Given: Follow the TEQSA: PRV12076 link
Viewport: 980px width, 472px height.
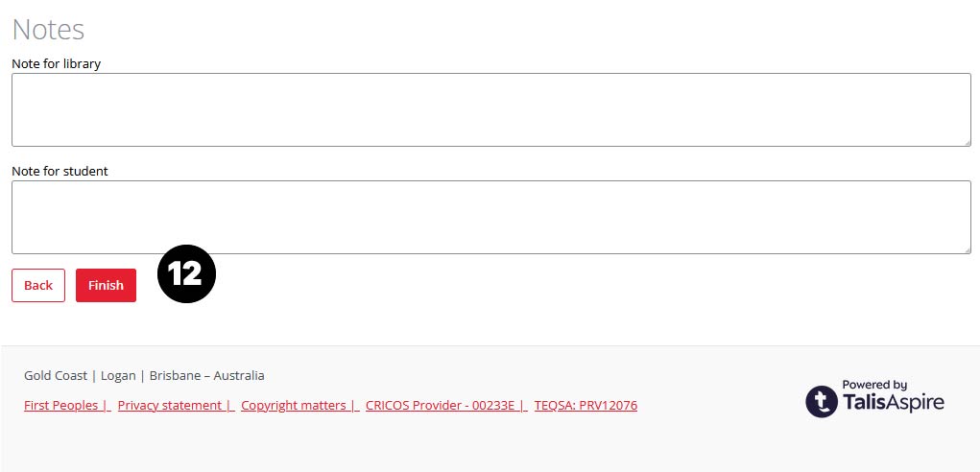Looking at the screenshot, I should 586,405.
